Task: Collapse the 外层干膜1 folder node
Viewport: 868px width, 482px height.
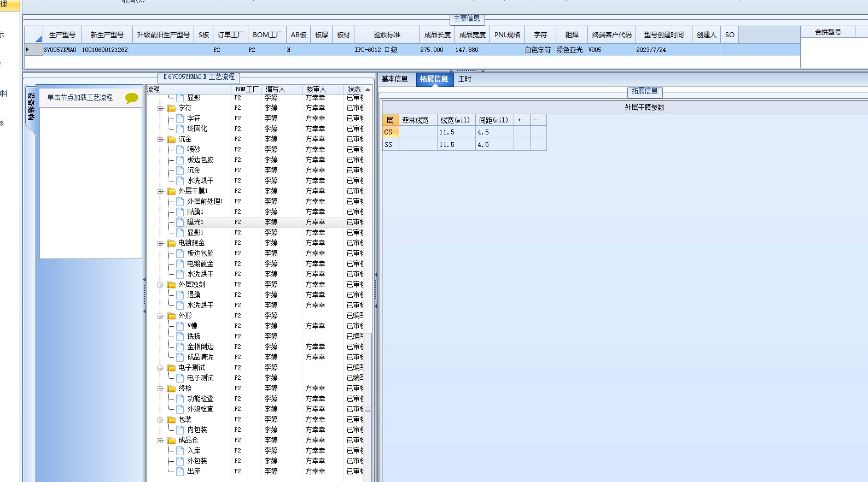Action: [x=161, y=191]
